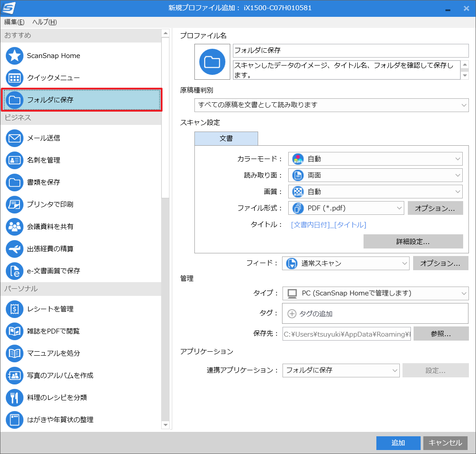The width and height of the screenshot is (476, 454).
Task: Select the フォルダに保存 folder icon in list
Action: (x=14, y=100)
